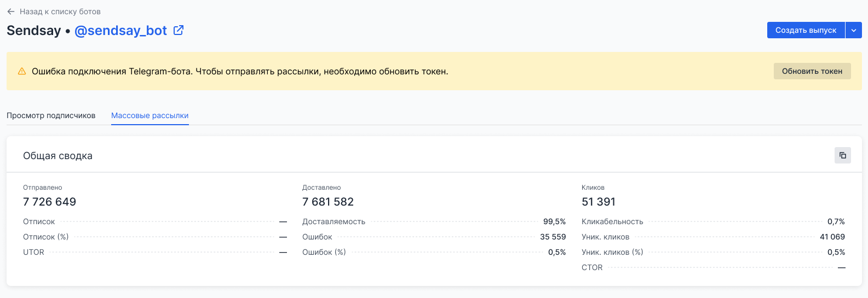This screenshot has width=868, height=298.
Task: Click the Обновить токен button
Action: [x=812, y=71]
